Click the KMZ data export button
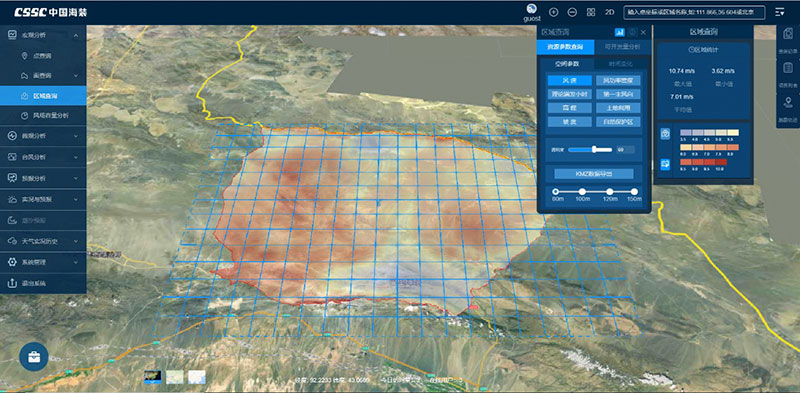 (594, 174)
